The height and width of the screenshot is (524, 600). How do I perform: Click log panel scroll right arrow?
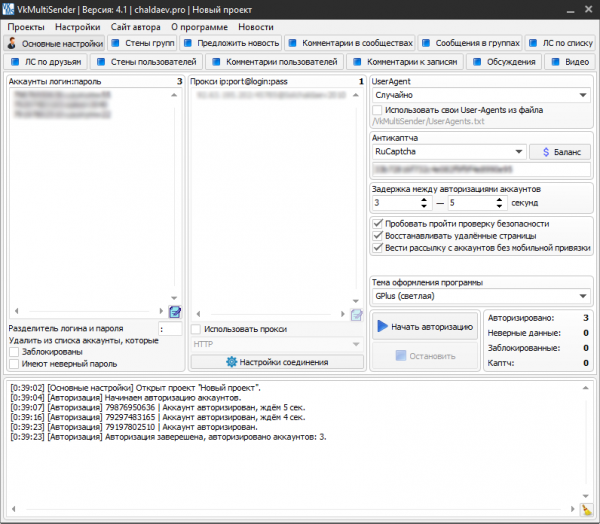(x=572, y=509)
